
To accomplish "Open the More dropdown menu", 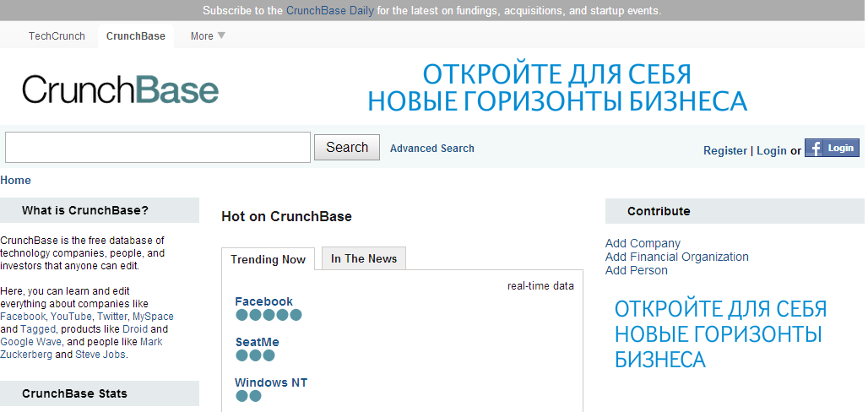I will pyautogui.click(x=208, y=36).
